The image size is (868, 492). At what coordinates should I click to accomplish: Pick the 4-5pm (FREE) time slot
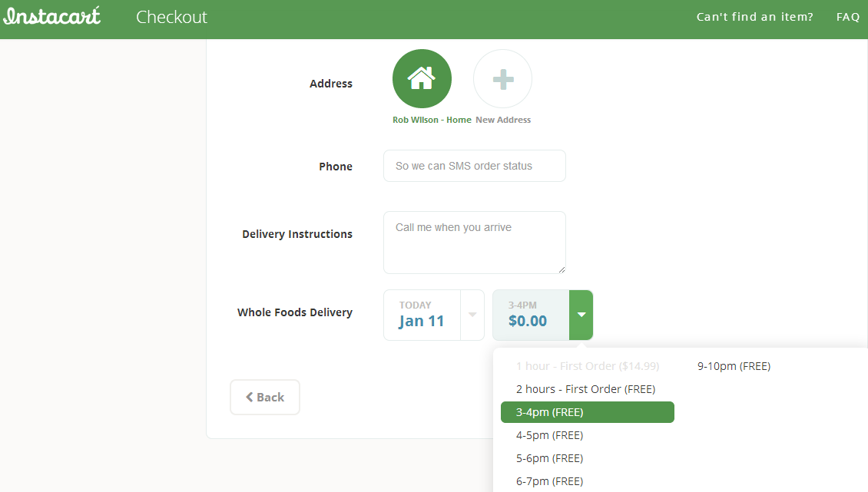tap(549, 435)
